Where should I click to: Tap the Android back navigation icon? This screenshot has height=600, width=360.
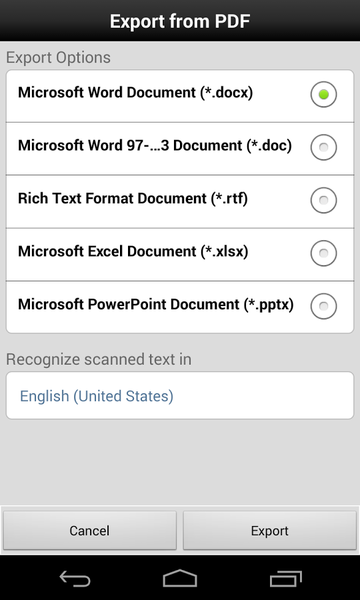[x=75, y=578]
